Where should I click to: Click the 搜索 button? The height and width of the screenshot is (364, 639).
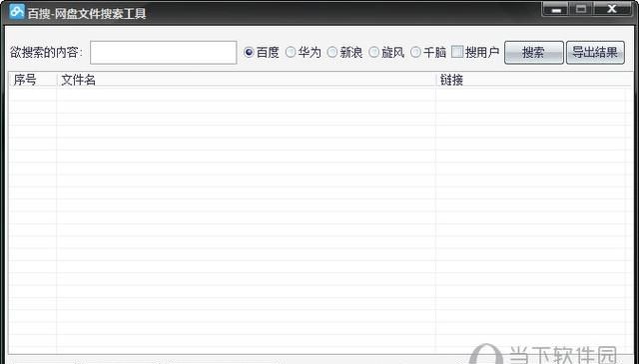[534, 53]
